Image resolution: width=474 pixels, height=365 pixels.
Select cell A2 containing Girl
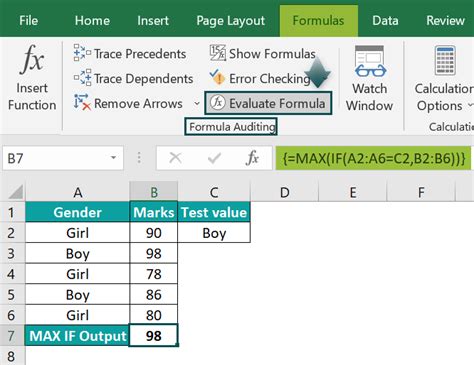78,233
